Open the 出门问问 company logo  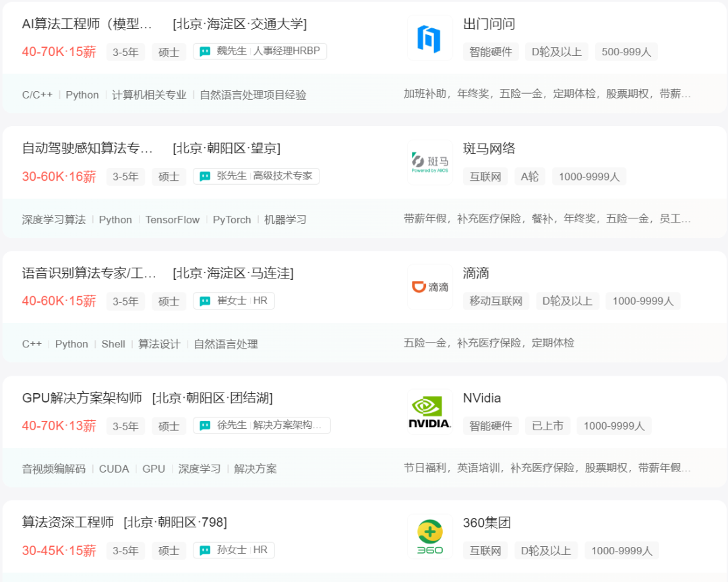click(430, 38)
